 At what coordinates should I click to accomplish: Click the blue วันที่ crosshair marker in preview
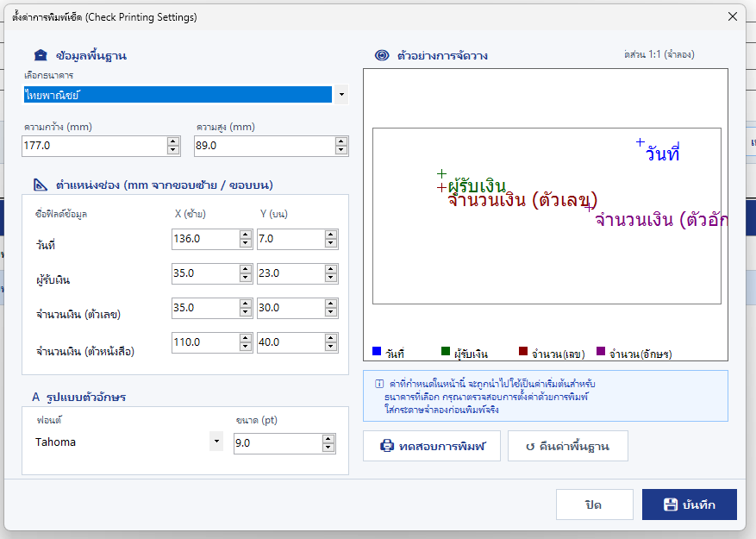pos(640,142)
